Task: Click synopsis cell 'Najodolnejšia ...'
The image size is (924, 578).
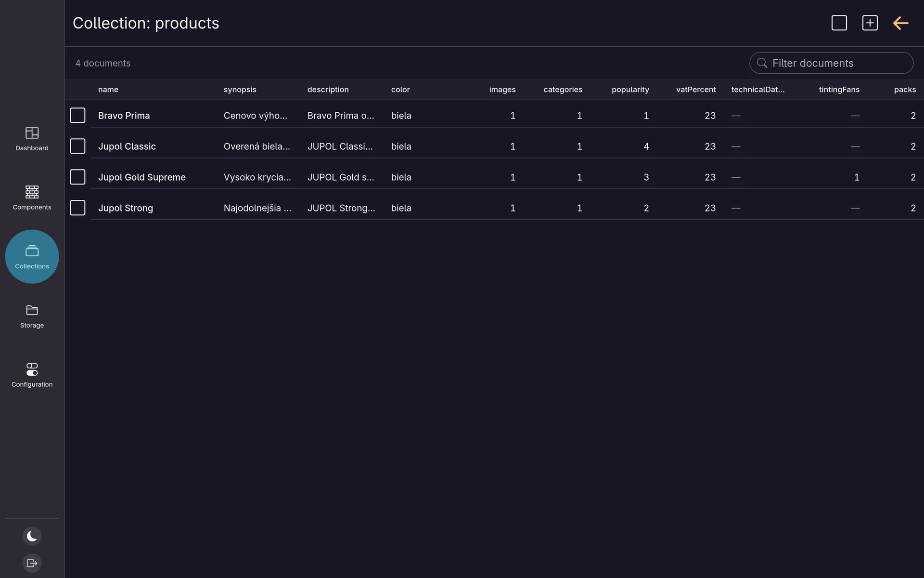Action: pyautogui.click(x=257, y=208)
